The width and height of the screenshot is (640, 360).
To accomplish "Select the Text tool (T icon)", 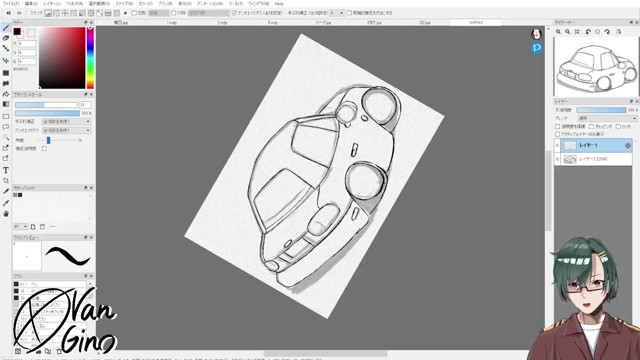I will pos(6,170).
